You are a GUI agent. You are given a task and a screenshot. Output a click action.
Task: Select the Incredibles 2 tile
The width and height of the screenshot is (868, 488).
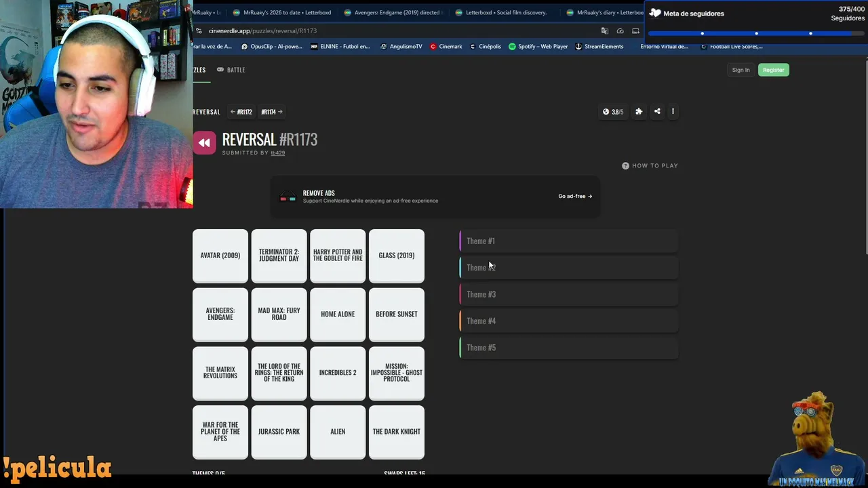(338, 373)
